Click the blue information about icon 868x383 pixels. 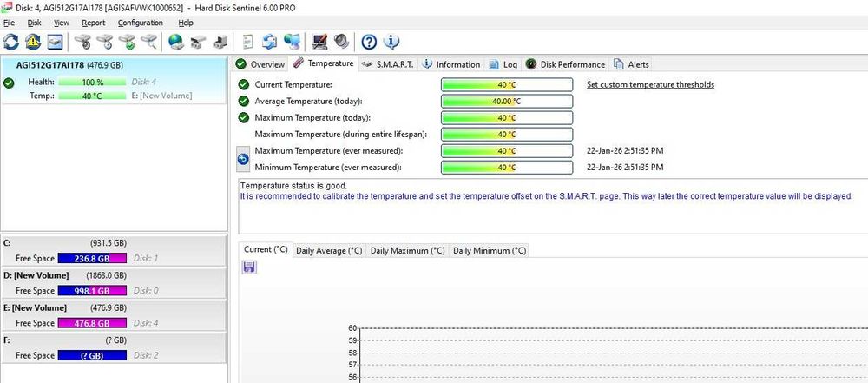[391, 42]
